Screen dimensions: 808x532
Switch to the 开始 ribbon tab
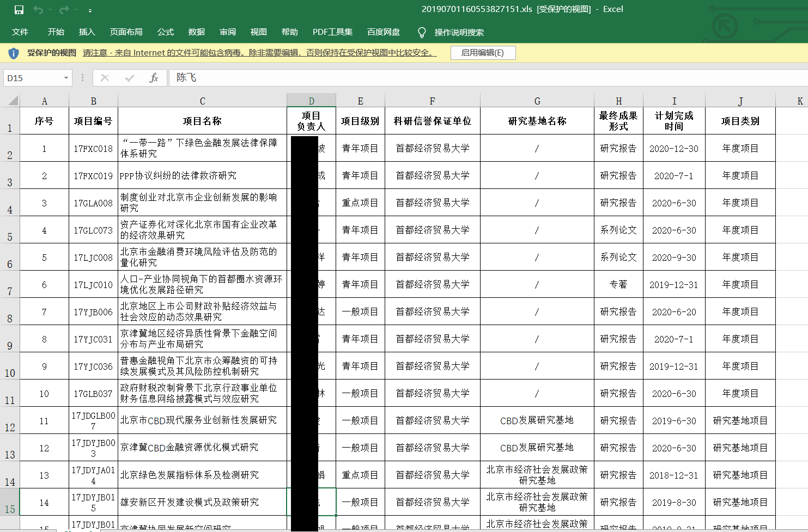pos(56,32)
